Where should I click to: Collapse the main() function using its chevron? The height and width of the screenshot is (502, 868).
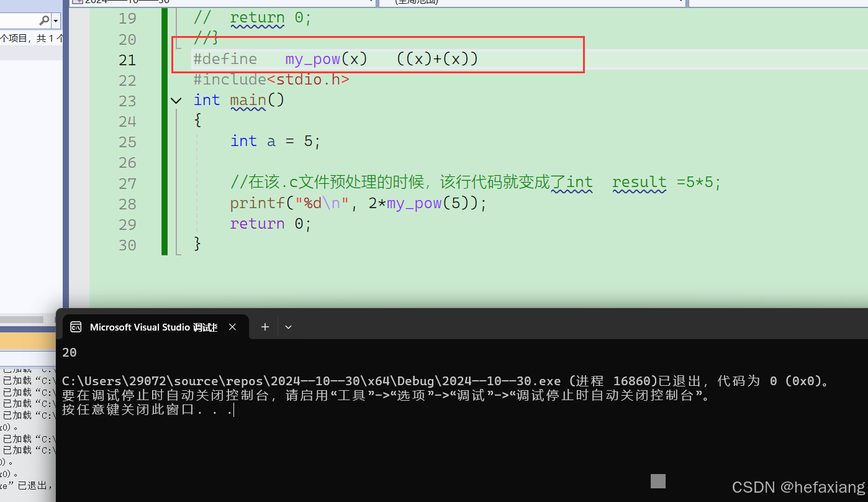click(176, 100)
